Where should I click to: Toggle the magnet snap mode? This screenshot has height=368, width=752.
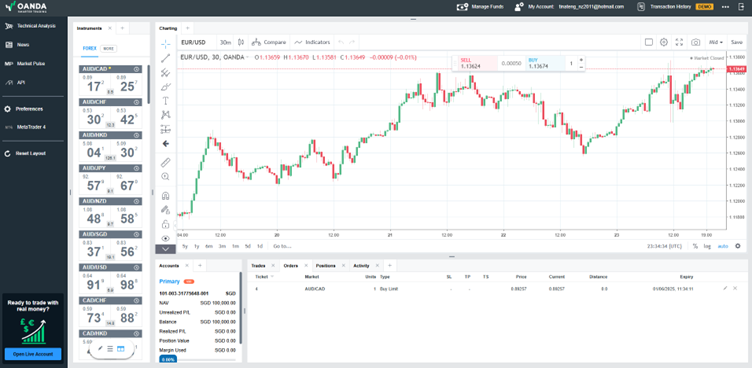(x=165, y=196)
